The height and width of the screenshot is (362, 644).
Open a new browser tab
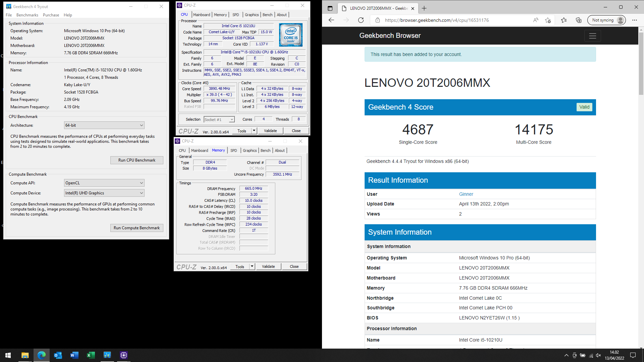coord(424,8)
